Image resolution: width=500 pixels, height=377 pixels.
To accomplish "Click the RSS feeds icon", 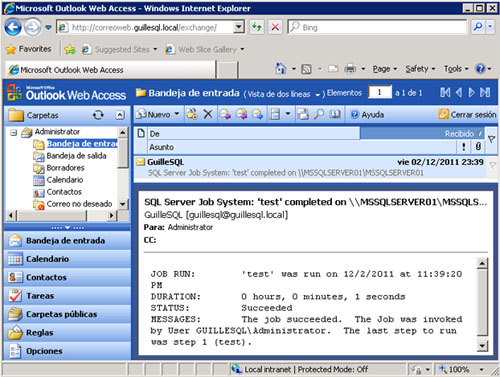I will 306,69.
